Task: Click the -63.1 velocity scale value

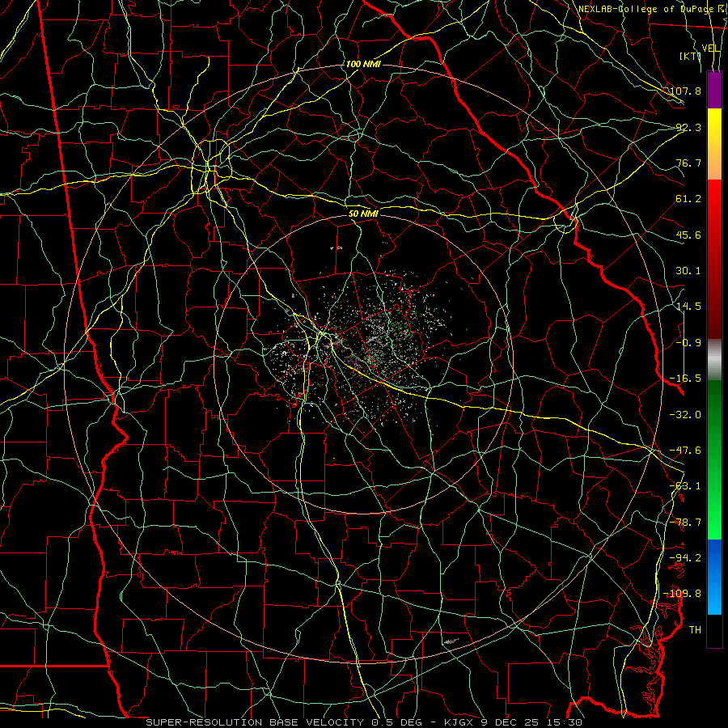Action: [685, 486]
